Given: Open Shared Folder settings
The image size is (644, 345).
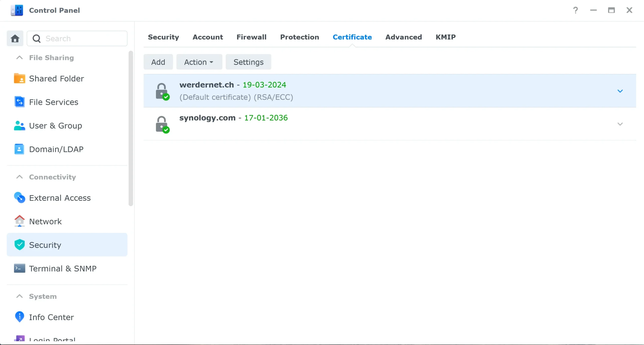Looking at the screenshot, I should coord(56,78).
